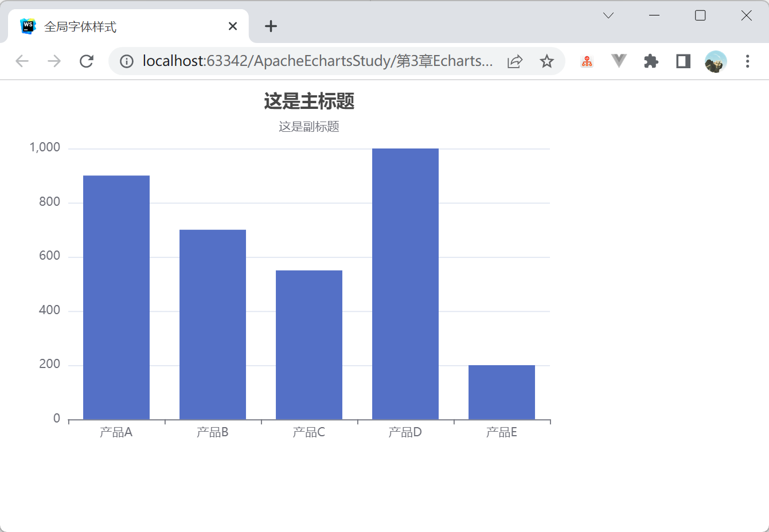Open the Vue devtools extension icon
The width and height of the screenshot is (769, 532).
coord(619,61)
